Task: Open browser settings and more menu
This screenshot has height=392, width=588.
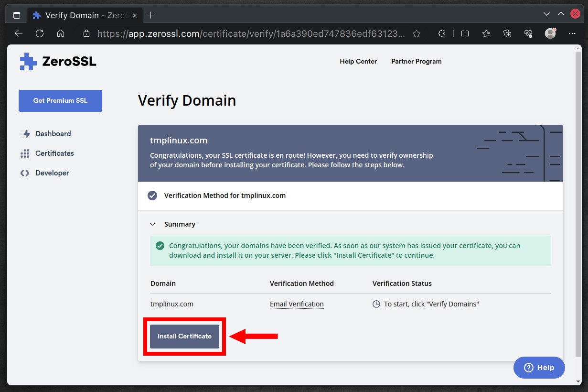Action: (572, 33)
